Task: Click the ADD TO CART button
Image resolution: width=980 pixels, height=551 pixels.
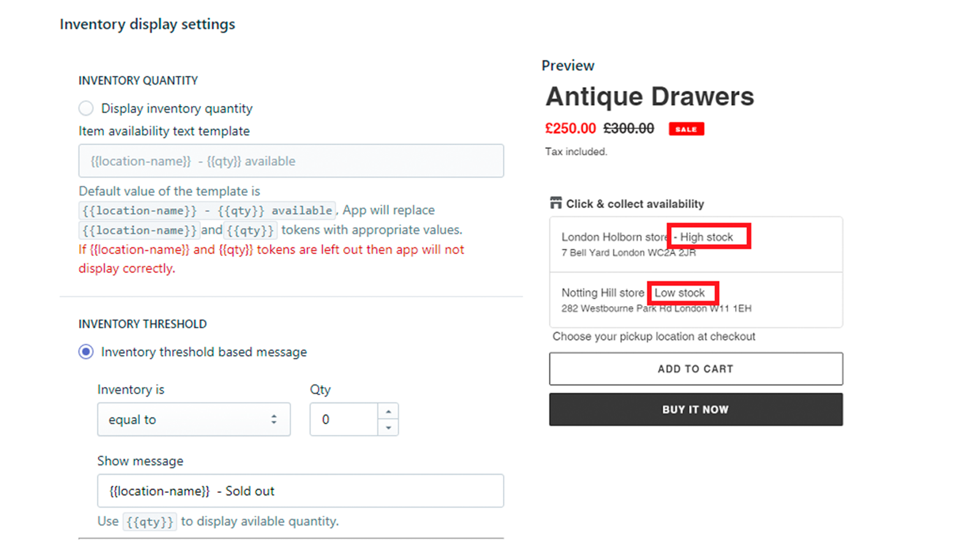Action: tap(696, 369)
